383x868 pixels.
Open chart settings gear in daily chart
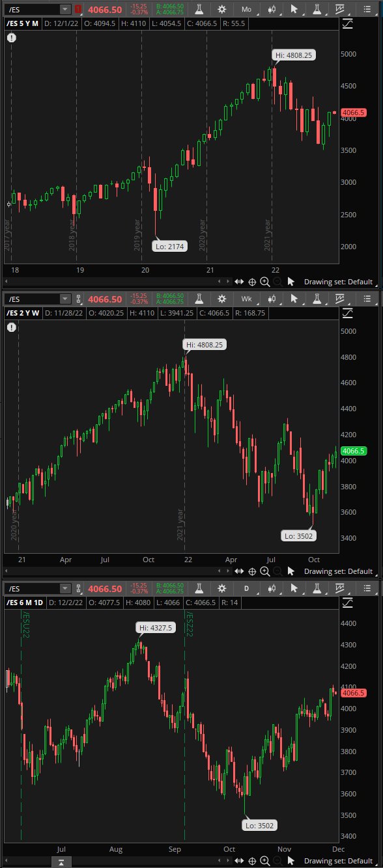point(222,588)
